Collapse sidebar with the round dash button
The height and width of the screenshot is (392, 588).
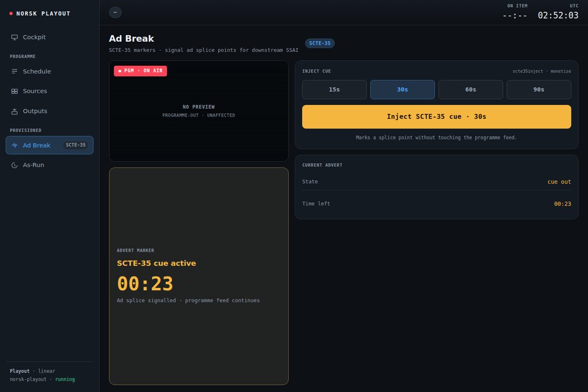pyautogui.click(x=115, y=12)
